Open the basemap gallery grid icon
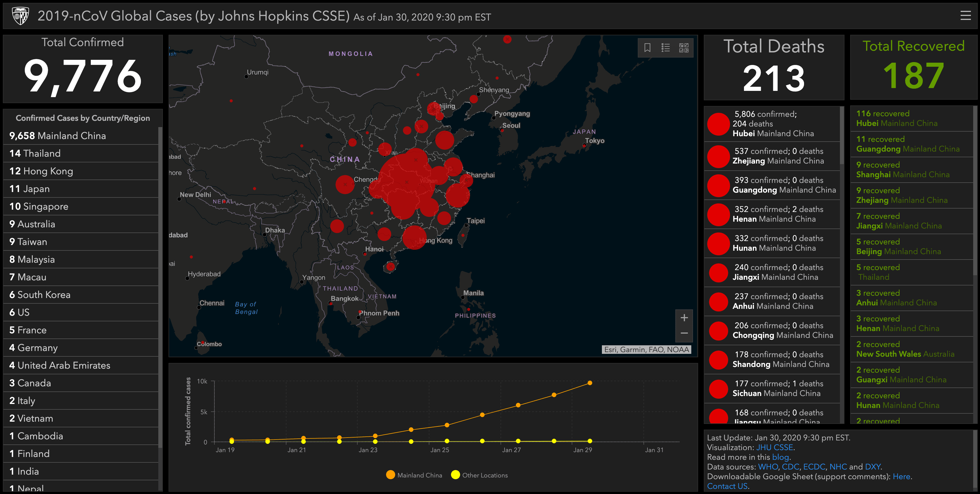Viewport: 980px width, 494px height. (684, 48)
